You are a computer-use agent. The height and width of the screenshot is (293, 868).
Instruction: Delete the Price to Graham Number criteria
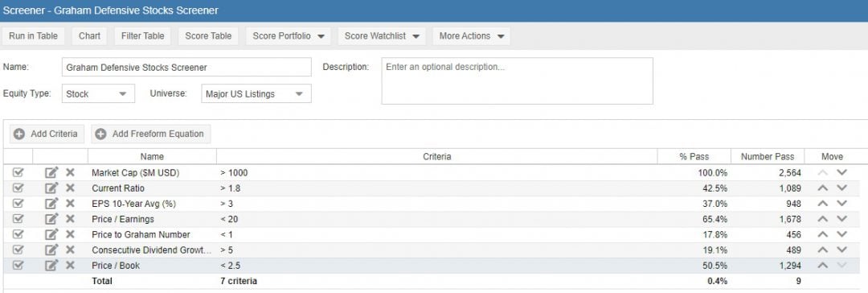tap(70, 234)
